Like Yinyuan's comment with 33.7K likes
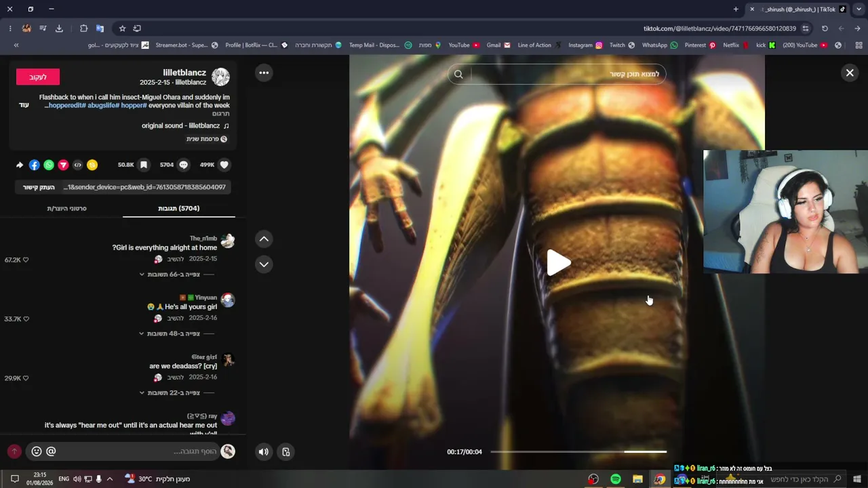Screen dimensions: 868x488 [x=26, y=319]
